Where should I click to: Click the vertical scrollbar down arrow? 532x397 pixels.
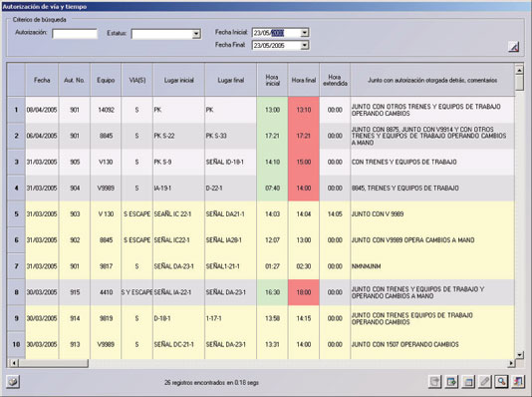click(519, 355)
